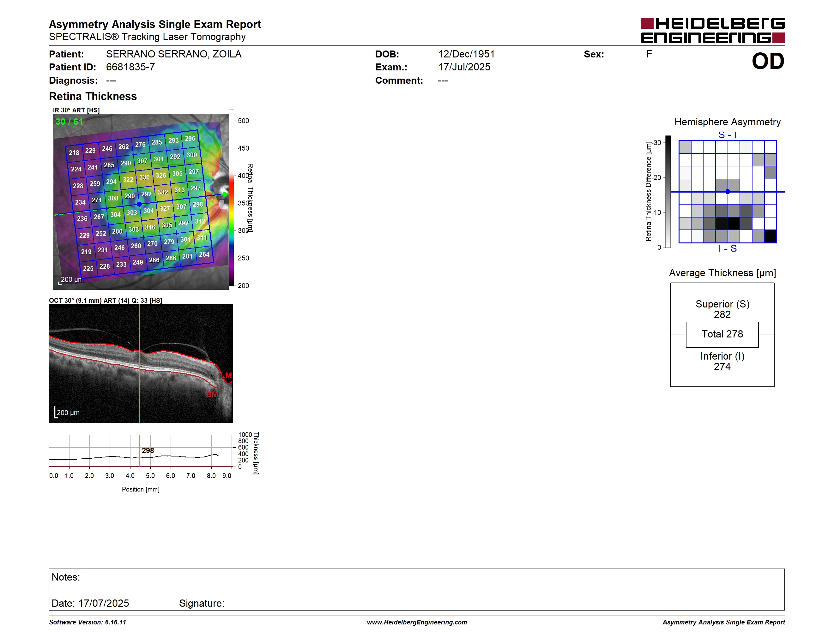Select thickness grid cell 276
834x644 pixels.
140,145
